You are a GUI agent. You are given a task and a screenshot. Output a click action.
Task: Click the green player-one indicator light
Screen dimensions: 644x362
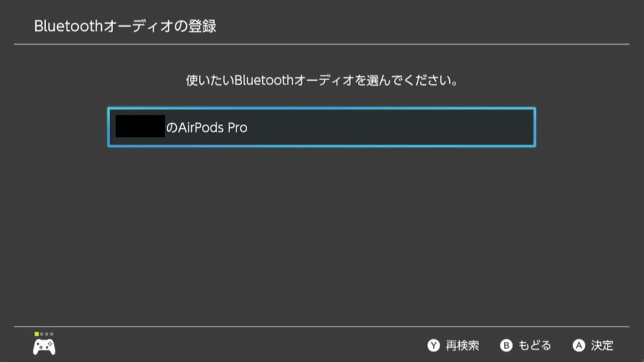click(x=36, y=334)
